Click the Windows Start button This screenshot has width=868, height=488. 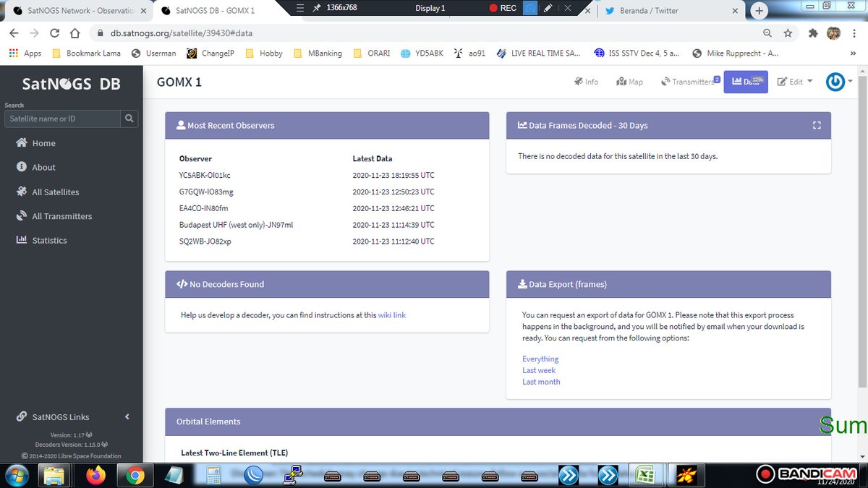(x=16, y=475)
